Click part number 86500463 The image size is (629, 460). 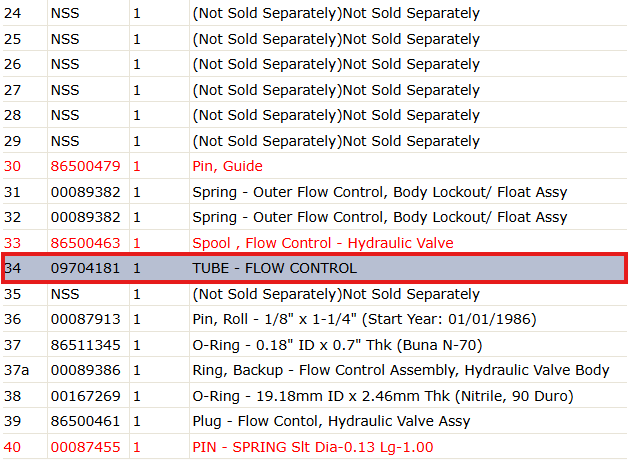pyautogui.click(x=85, y=243)
